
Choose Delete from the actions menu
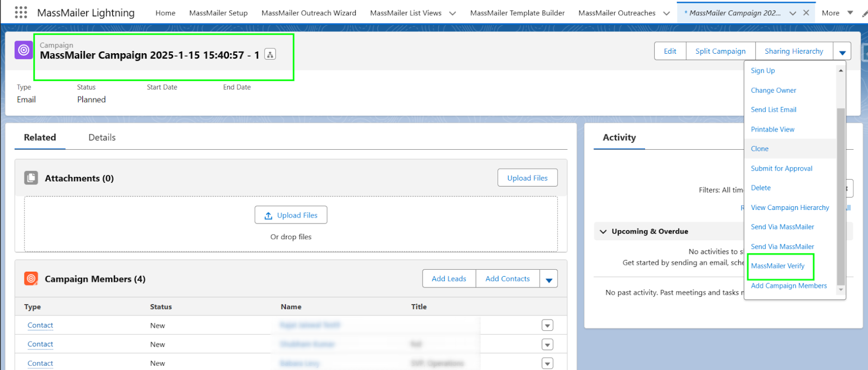pyautogui.click(x=761, y=188)
